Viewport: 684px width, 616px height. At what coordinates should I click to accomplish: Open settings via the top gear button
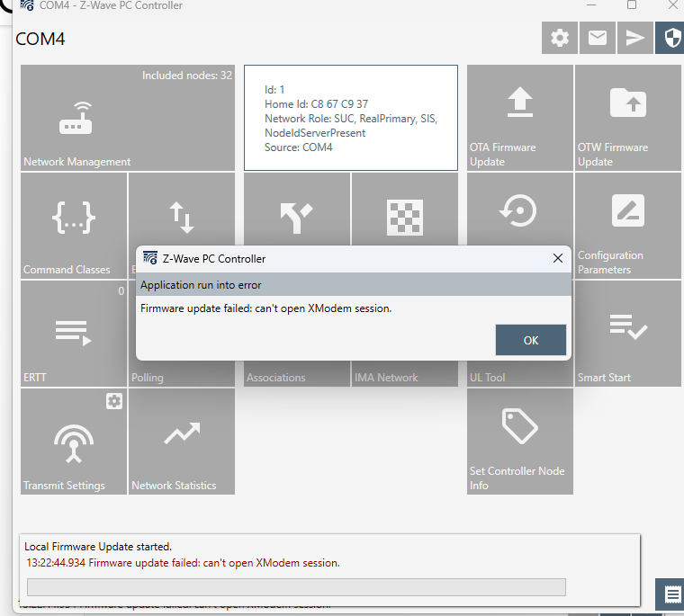click(560, 38)
